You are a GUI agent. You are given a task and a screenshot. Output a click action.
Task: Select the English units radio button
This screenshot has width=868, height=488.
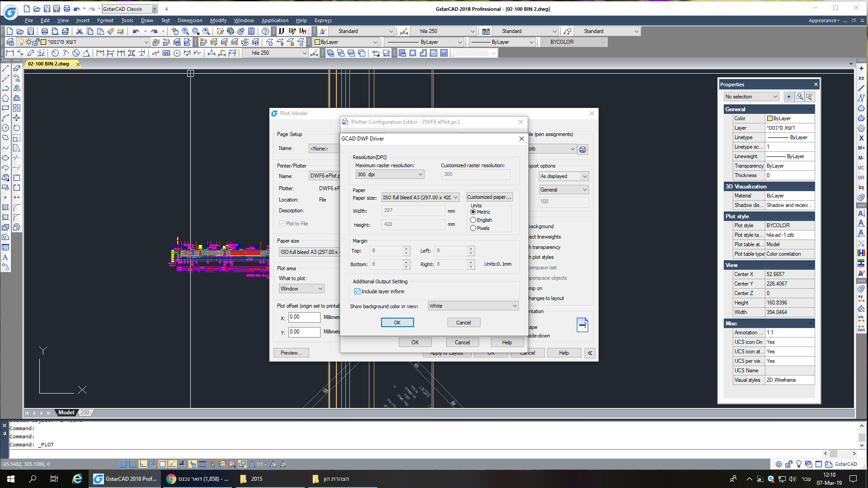[473, 220]
